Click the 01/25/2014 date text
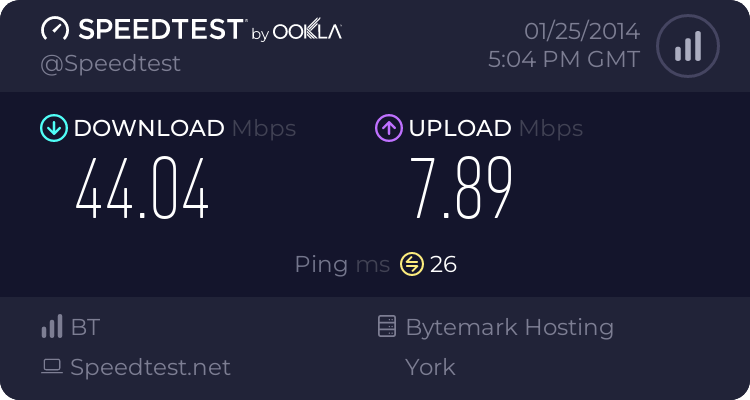 tap(582, 32)
